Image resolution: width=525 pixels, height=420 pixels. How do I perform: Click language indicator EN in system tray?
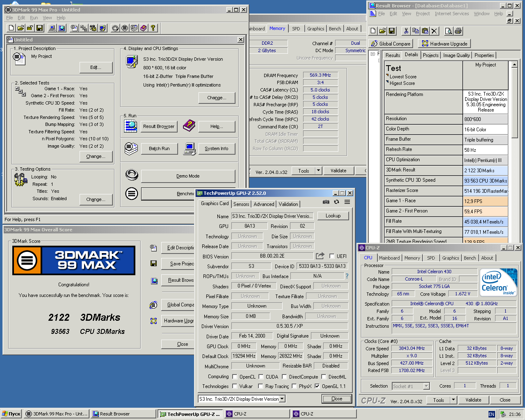click(x=491, y=414)
